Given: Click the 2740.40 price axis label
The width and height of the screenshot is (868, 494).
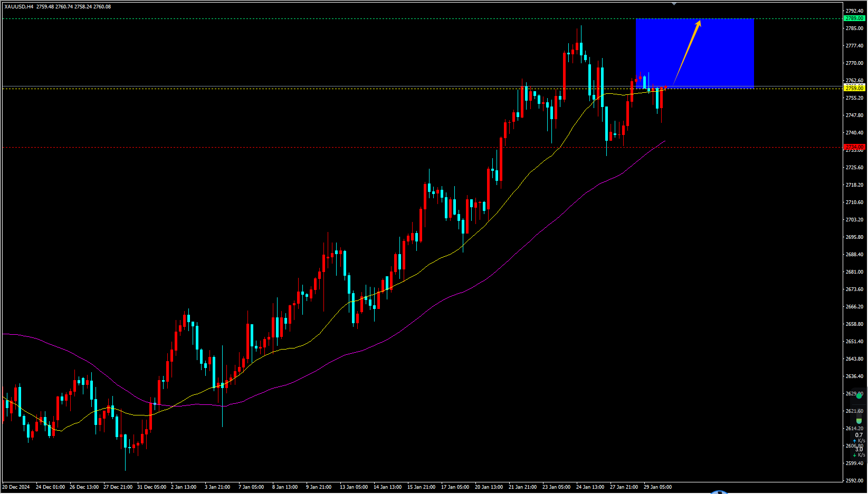Looking at the screenshot, I should pos(854,132).
